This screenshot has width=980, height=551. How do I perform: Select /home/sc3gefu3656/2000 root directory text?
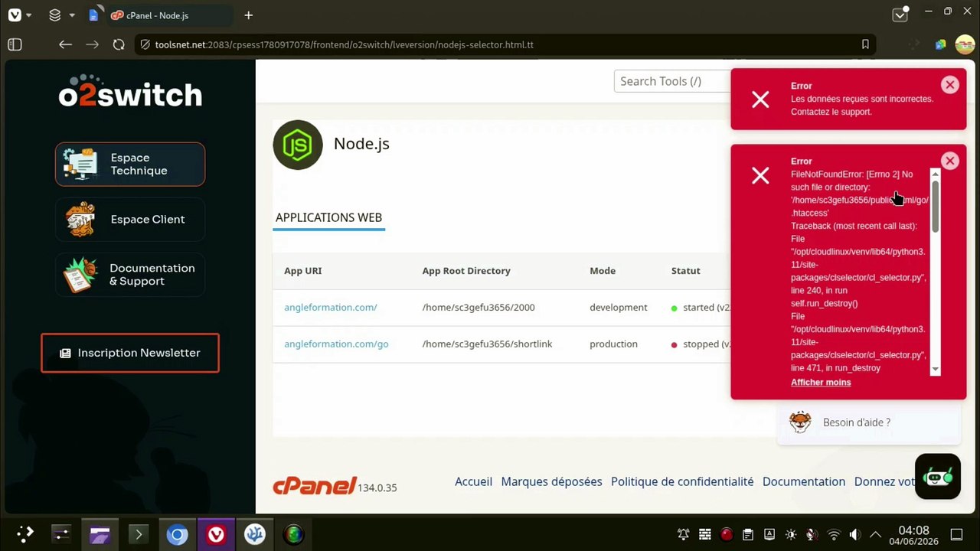point(479,307)
